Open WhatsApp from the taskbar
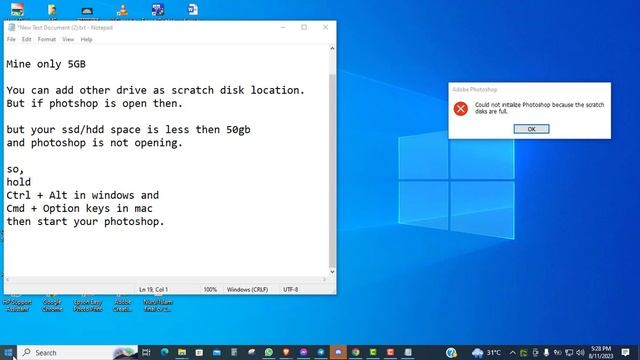This screenshot has width=640, height=360. coord(269,352)
